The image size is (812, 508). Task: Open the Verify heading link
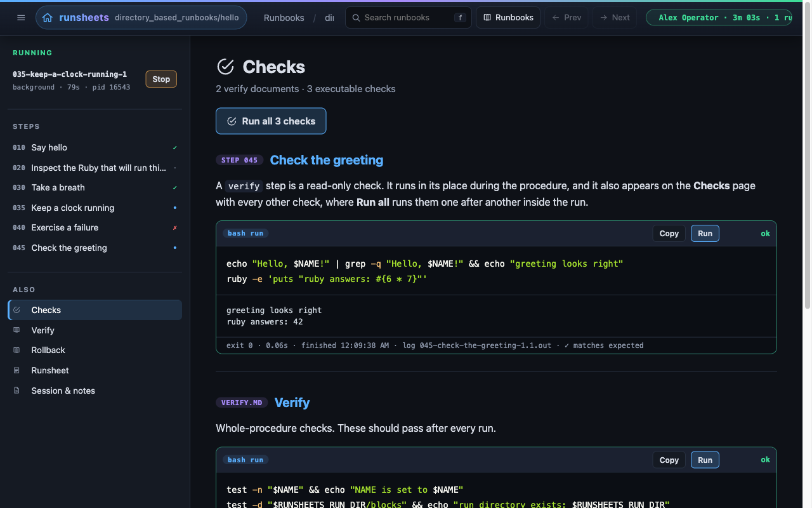coord(292,403)
